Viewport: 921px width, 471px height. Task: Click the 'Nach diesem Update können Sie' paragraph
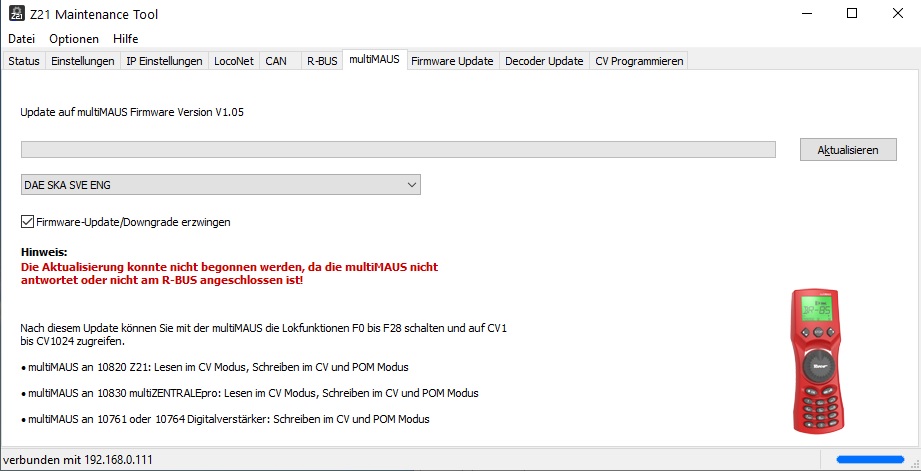point(264,335)
